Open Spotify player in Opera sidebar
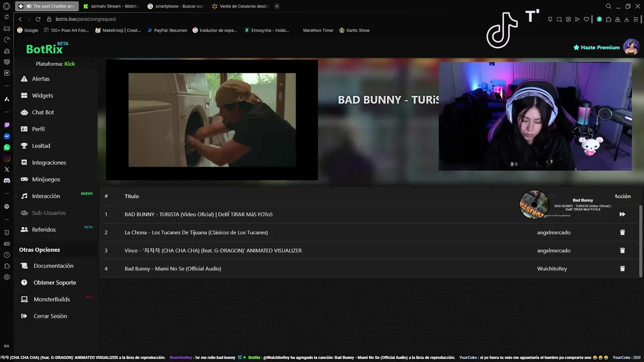This screenshot has height=362, width=644. [7, 207]
